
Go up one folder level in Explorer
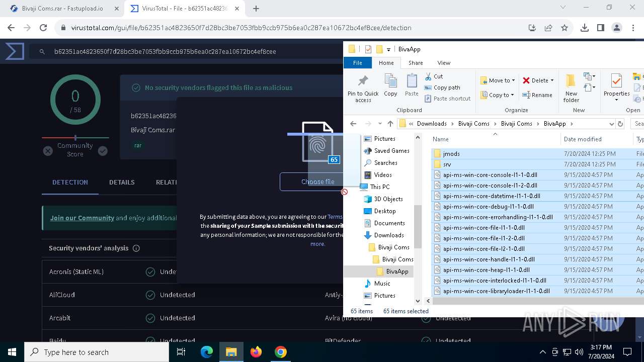pyautogui.click(x=390, y=124)
